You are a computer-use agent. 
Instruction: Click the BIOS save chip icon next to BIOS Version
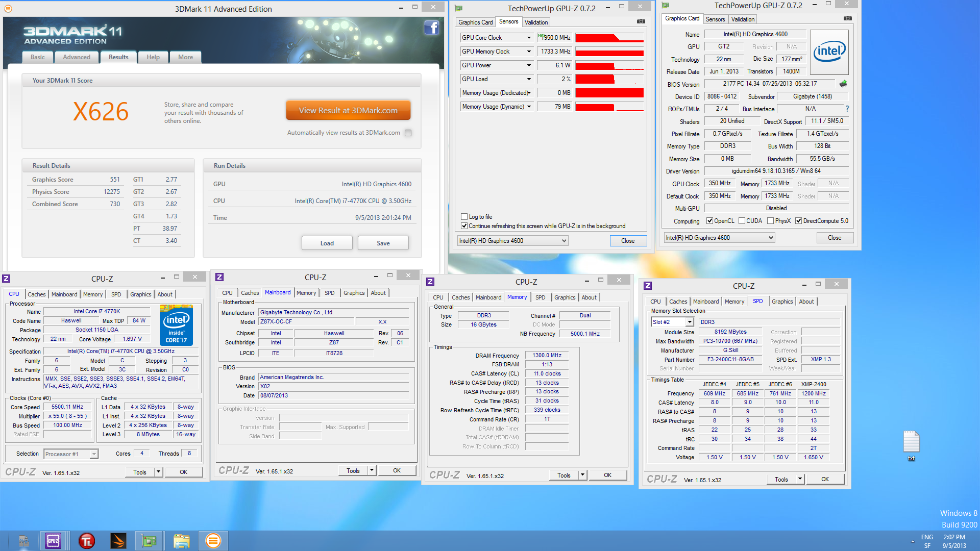point(843,83)
